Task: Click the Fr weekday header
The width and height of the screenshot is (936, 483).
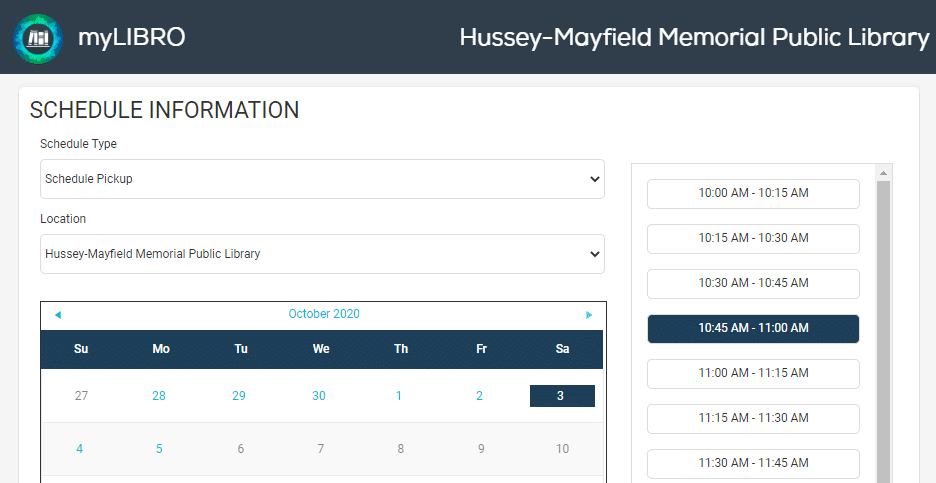Action: click(481, 349)
